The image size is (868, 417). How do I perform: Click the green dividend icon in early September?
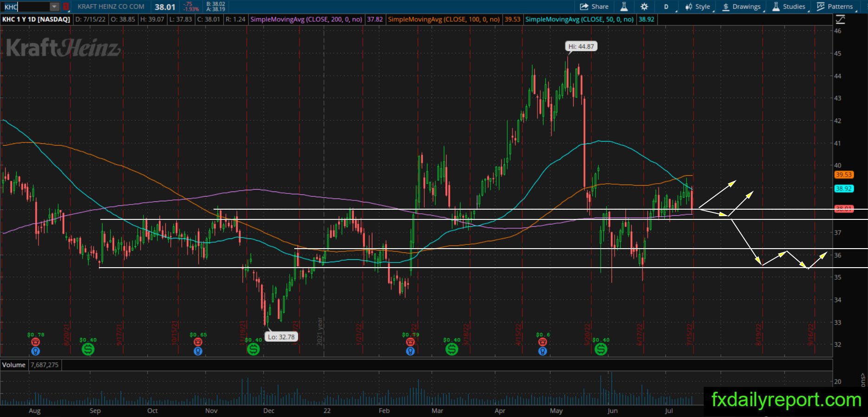coord(88,349)
